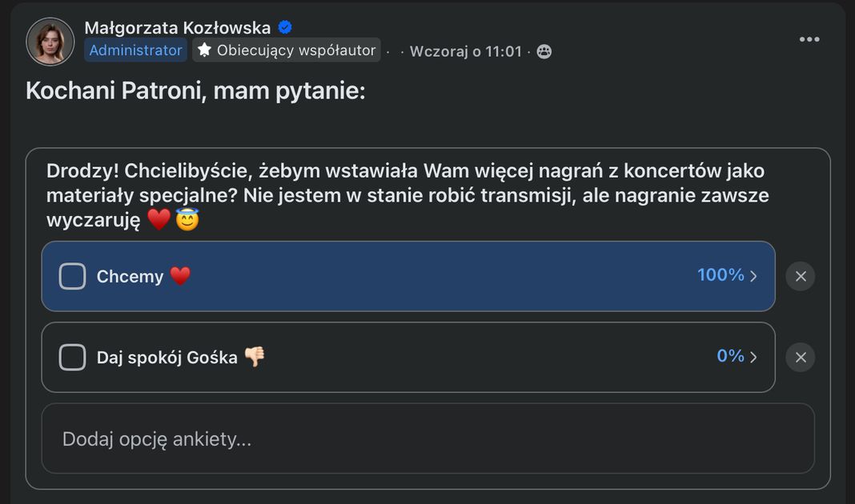The image size is (855, 504).
Task: Click the heart emoji in the Chcemy option
Action: pyautogui.click(x=180, y=277)
